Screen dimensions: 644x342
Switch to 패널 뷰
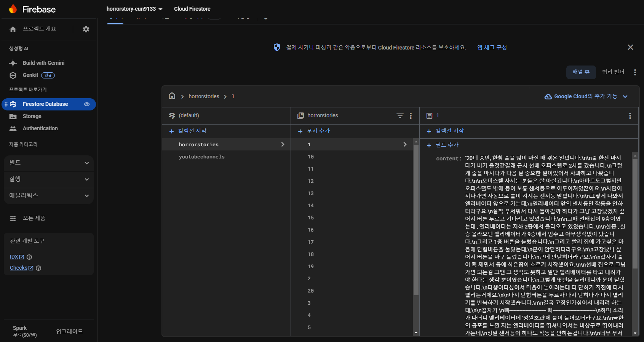(x=581, y=72)
